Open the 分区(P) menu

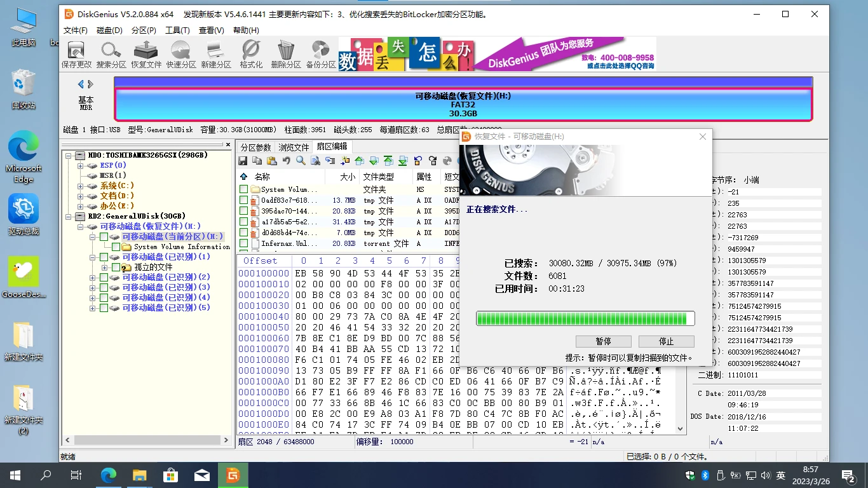pos(144,30)
